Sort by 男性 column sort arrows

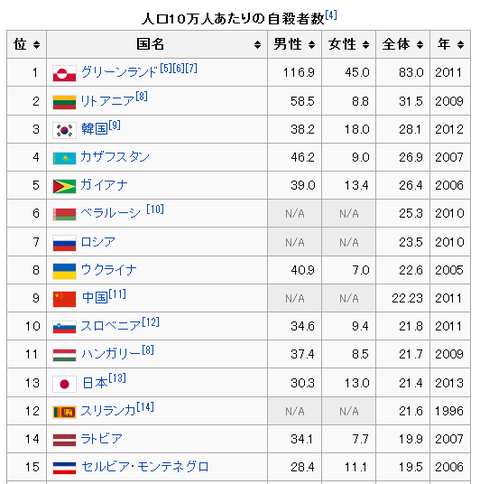pos(311,44)
